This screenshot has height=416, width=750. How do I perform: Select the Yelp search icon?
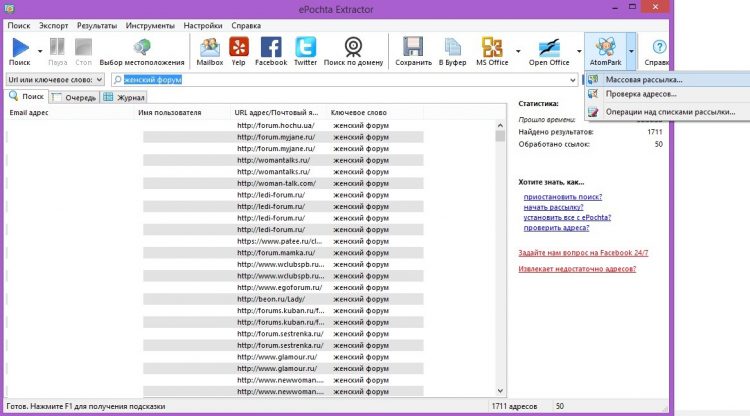pos(239,47)
